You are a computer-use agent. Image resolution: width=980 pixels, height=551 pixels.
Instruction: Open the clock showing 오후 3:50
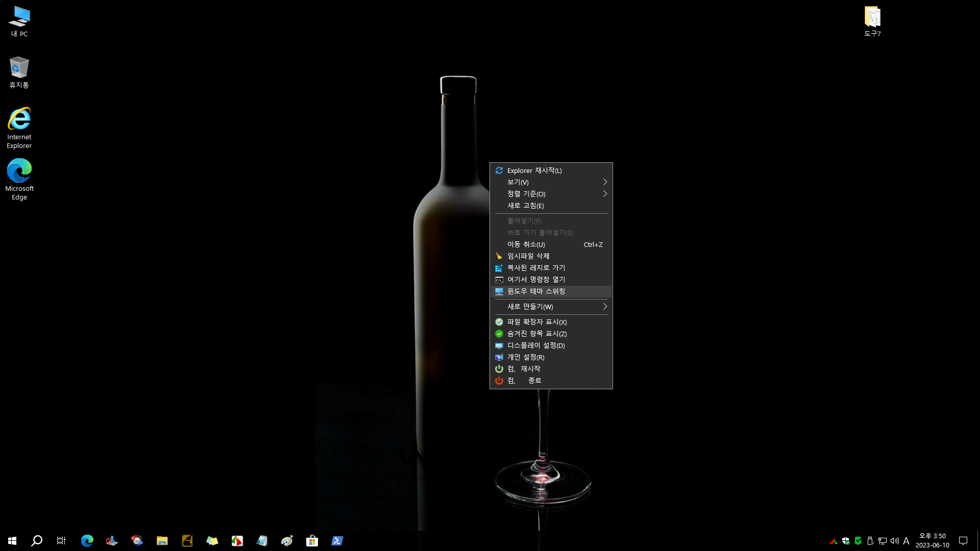(933, 541)
